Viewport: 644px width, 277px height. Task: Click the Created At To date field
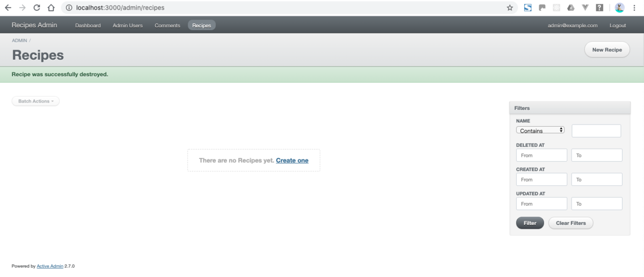[597, 179]
